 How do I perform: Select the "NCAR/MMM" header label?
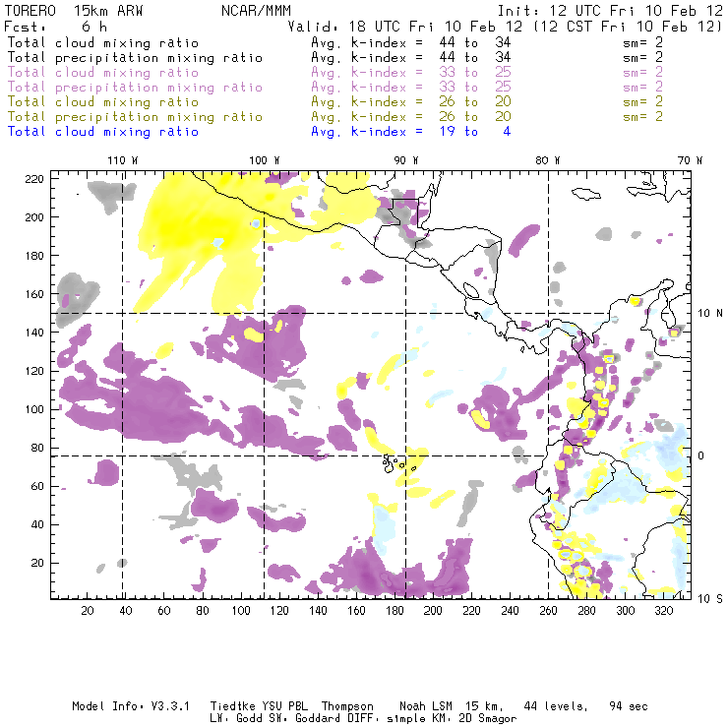click(256, 11)
